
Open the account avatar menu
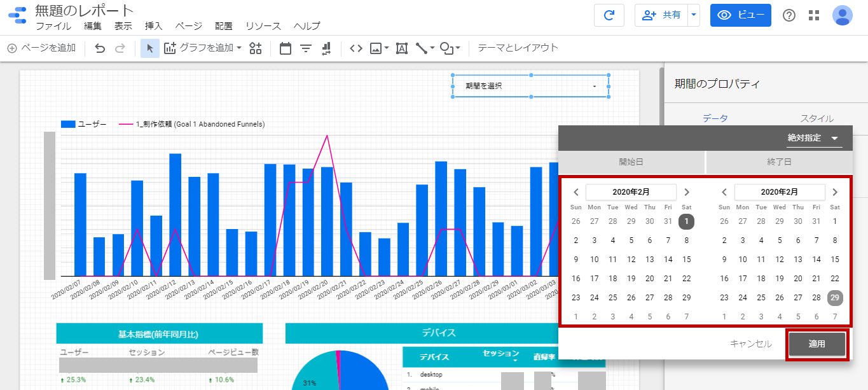843,15
